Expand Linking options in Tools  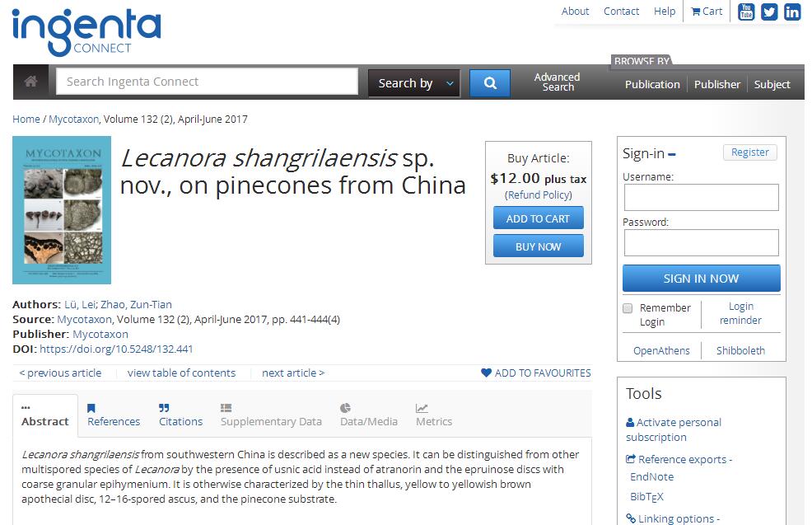click(673, 518)
